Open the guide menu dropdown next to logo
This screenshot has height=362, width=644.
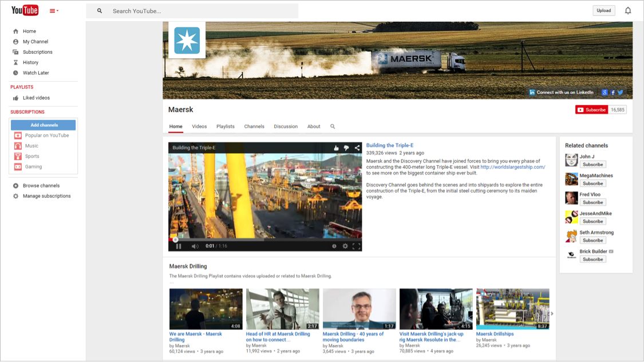[54, 11]
